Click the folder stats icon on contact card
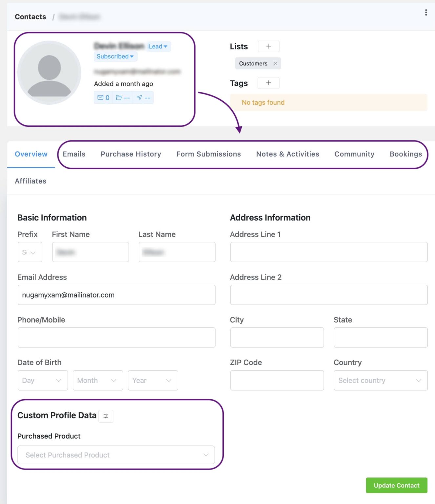435x504 pixels. 119,97
